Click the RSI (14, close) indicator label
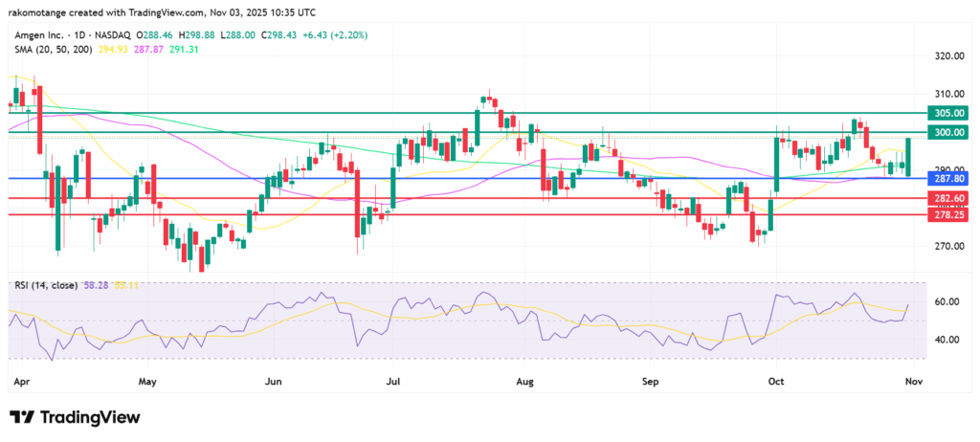This screenshot has height=442, width=980. pos(45,285)
